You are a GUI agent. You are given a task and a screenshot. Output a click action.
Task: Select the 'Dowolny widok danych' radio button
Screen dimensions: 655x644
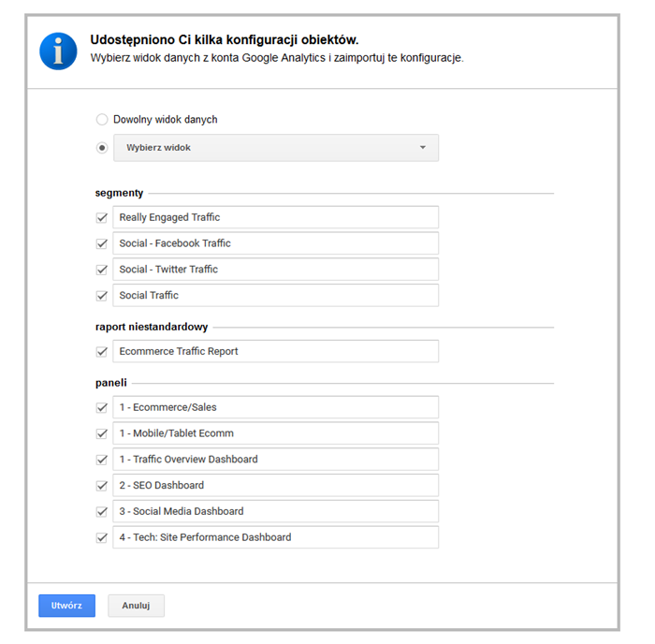click(102, 120)
